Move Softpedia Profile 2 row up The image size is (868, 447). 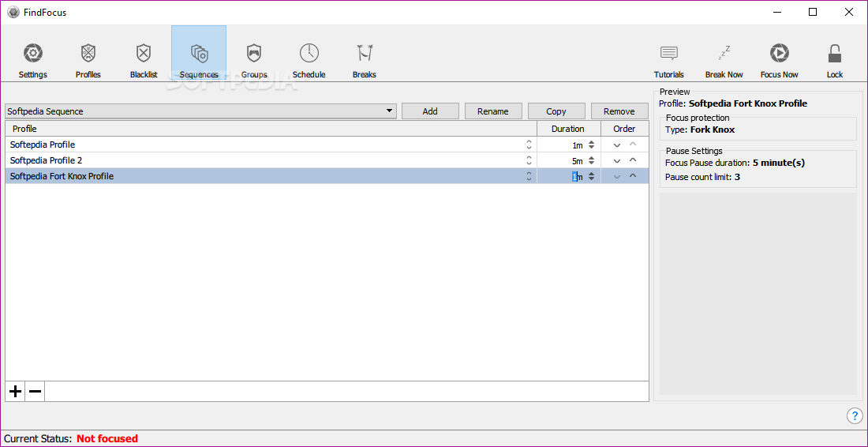tap(633, 160)
